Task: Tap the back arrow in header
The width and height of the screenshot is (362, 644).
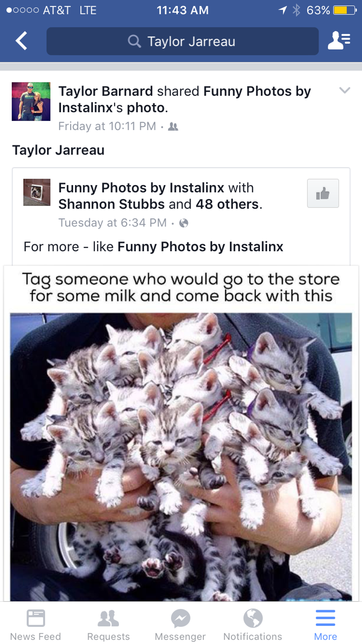Action: pos(21,41)
